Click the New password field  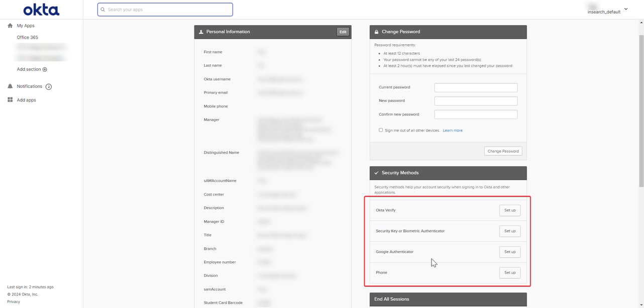(476, 101)
